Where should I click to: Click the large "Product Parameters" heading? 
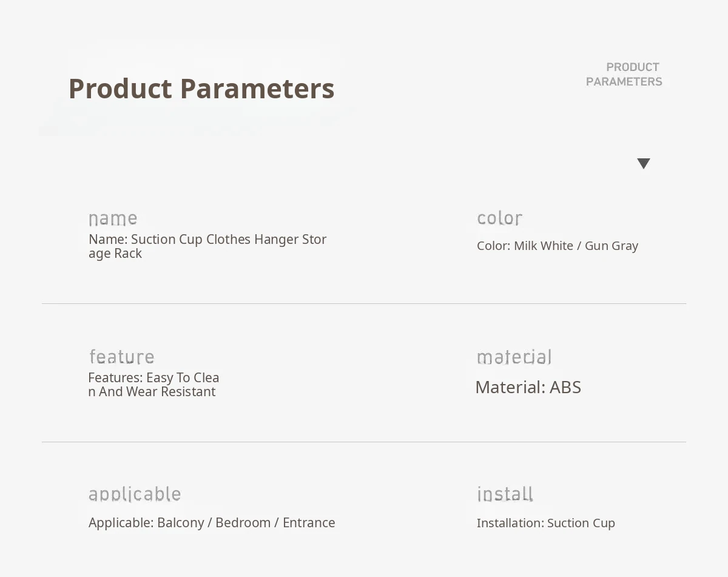click(x=201, y=89)
